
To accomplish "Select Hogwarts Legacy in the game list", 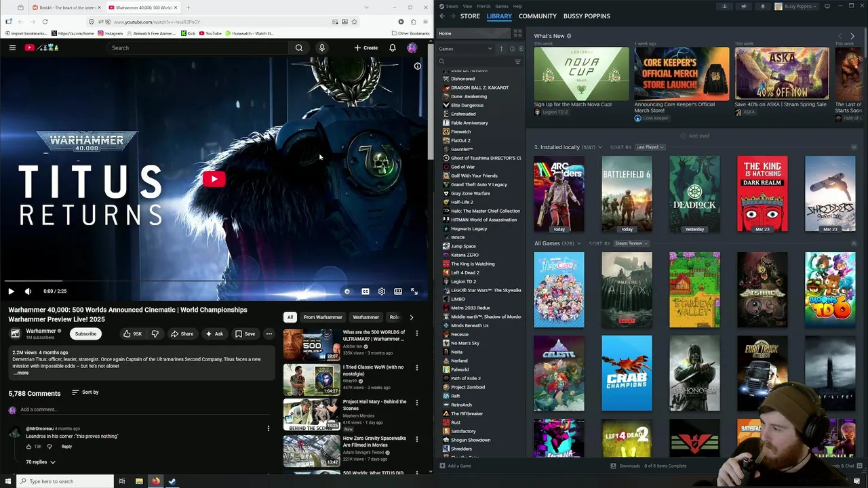I will point(469,228).
